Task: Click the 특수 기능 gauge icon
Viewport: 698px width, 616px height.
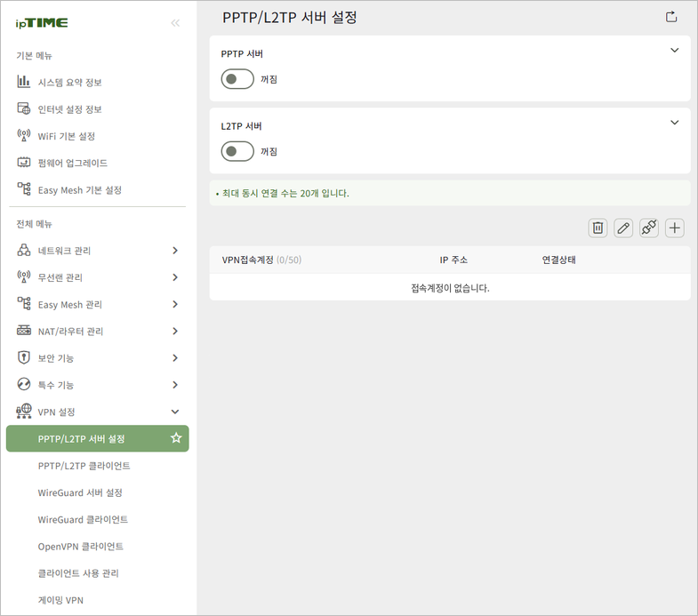Action: (24, 384)
